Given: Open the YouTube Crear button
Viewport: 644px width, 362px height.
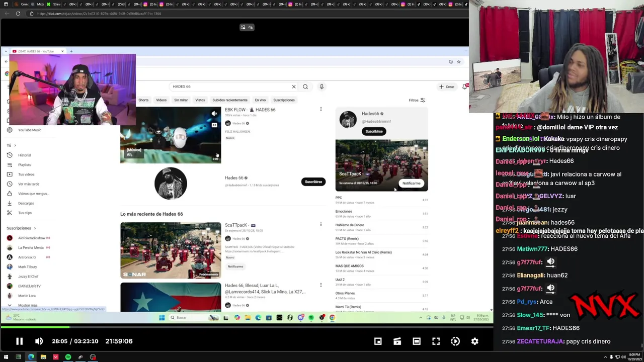Looking at the screenshot, I should (x=447, y=86).
